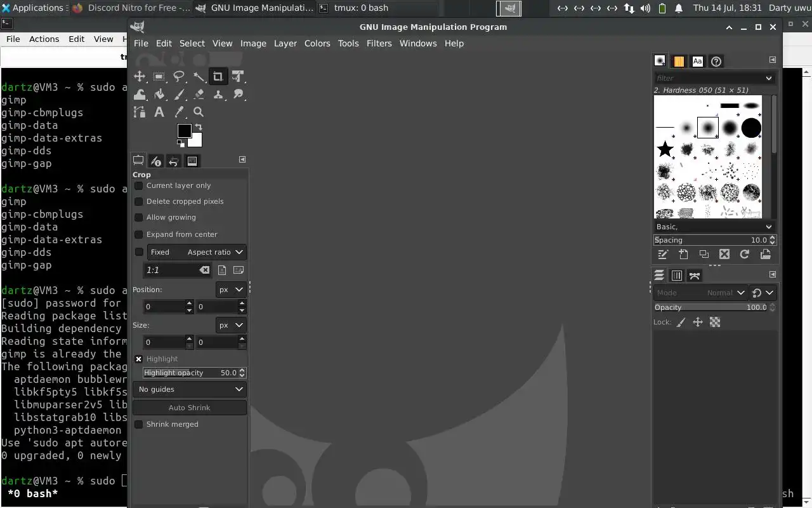
Task: Open the Layer menu
Action: pyautogui.click(x=285, y=43)
